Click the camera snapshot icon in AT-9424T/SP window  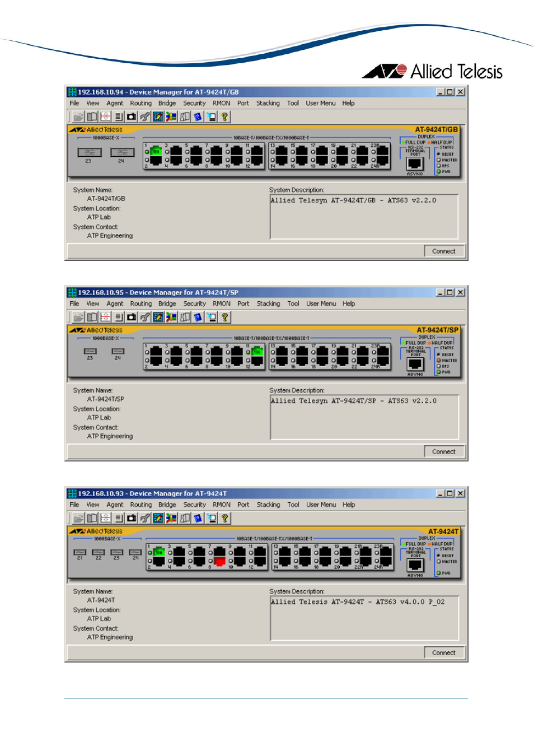(132, 318)
